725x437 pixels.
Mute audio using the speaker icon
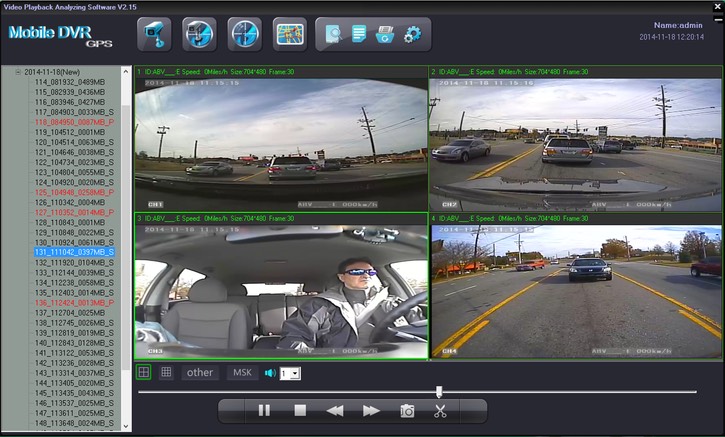[x=269, y=373]
